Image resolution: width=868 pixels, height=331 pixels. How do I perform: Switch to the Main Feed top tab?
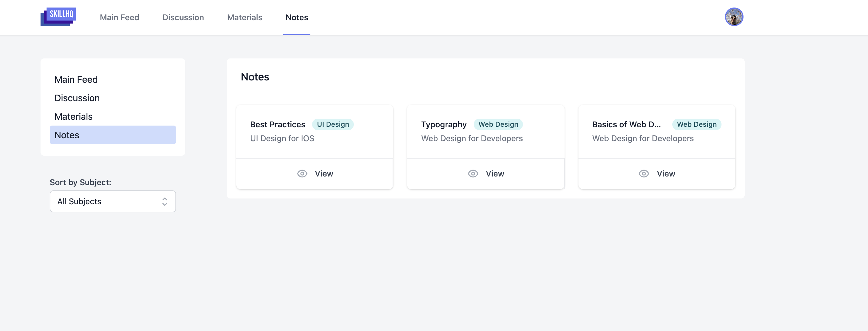(119, 18)
